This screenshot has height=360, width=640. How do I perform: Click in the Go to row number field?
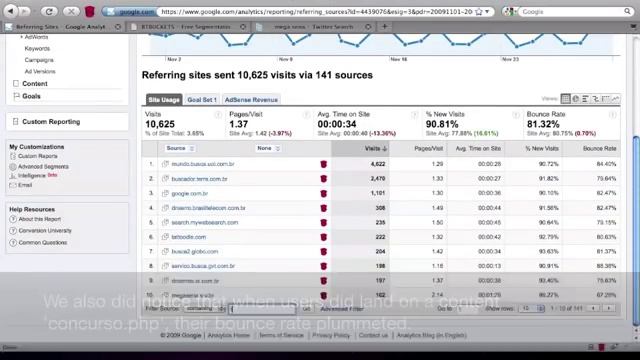coord(467,309)
